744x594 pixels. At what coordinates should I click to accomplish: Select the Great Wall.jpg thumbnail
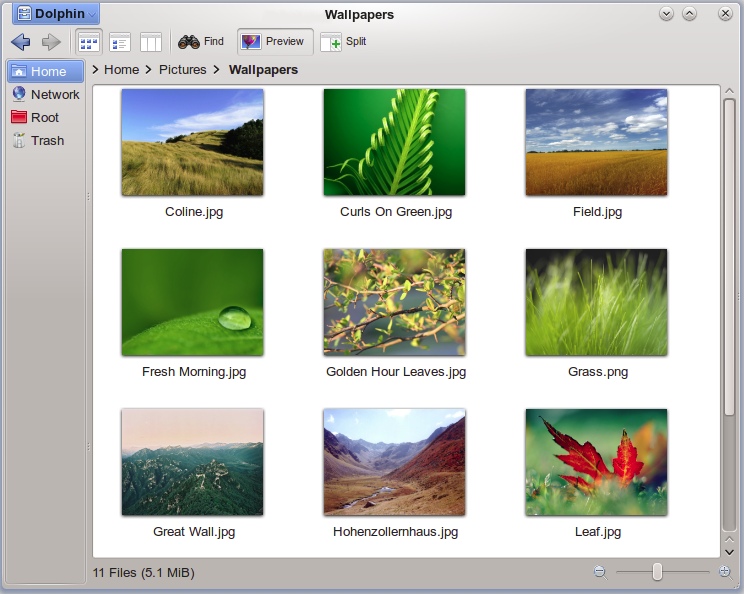pyautogui.click(x=193, y=462)
